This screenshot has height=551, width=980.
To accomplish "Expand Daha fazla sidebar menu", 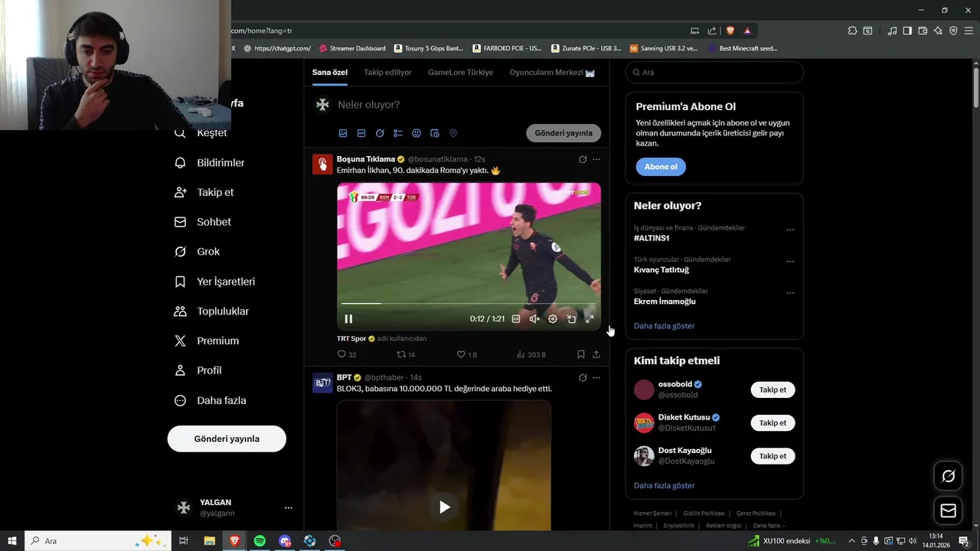I will click(x=211, y=400).
